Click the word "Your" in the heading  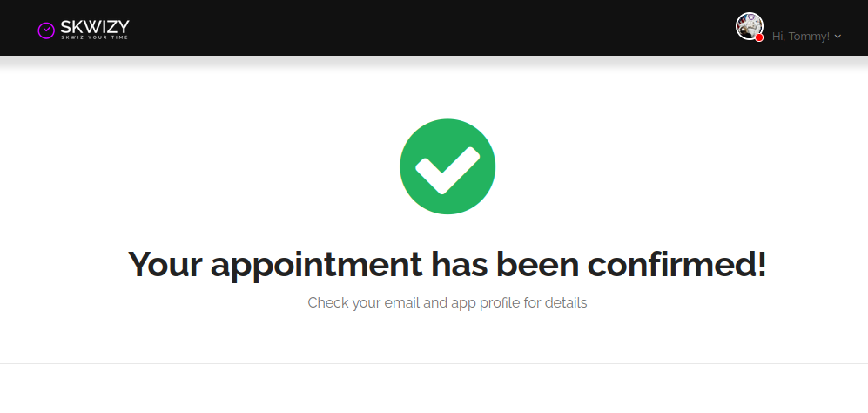[165, 264]
